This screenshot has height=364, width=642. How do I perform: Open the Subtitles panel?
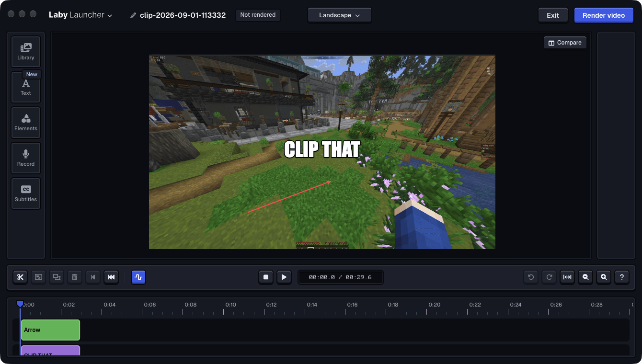point(26,193)
